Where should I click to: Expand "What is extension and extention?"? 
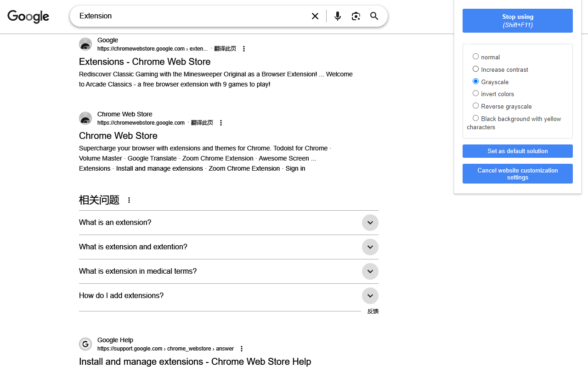click(x=370, y=247)
